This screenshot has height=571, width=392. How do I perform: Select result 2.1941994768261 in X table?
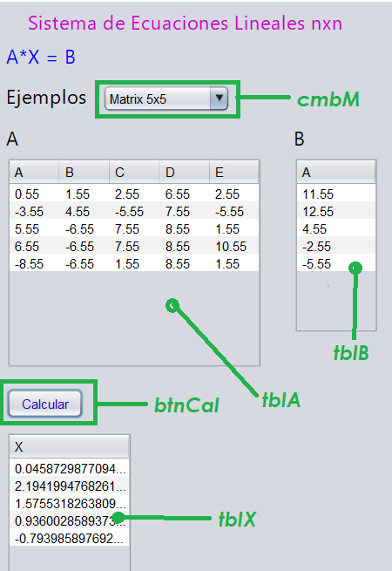point(69,486)
